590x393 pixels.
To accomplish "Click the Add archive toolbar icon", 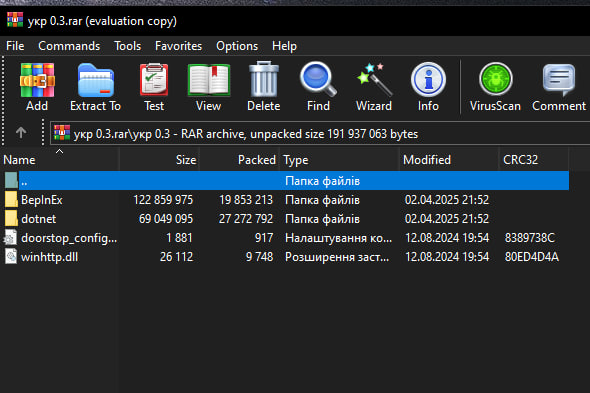I will (37, 81).
